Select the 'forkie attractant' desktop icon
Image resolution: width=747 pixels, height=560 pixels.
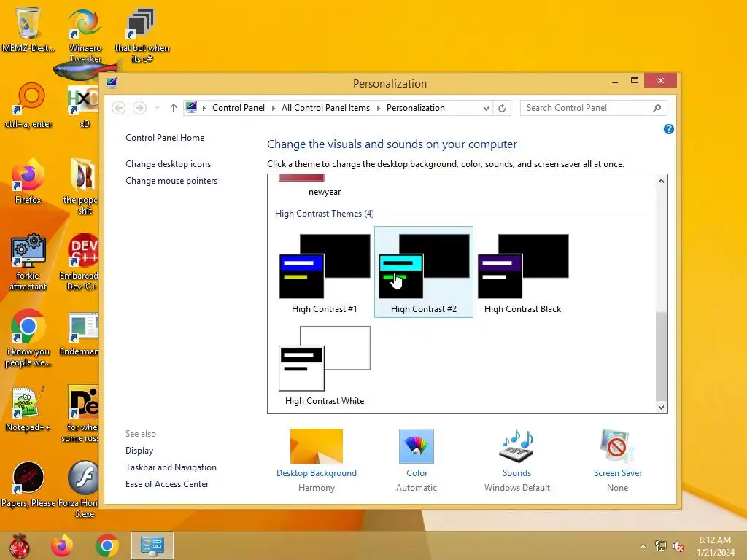click(28, 262)
